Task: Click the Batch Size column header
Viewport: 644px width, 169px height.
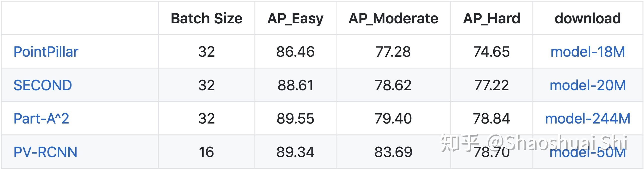Action: pyautogui.click(x=207, y=18)
